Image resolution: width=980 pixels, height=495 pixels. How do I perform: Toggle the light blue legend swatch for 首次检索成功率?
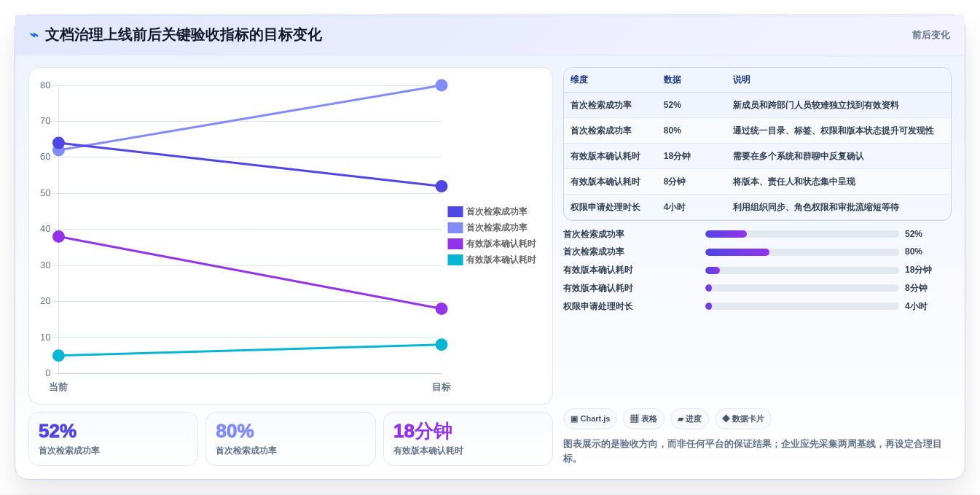(455, 227)
